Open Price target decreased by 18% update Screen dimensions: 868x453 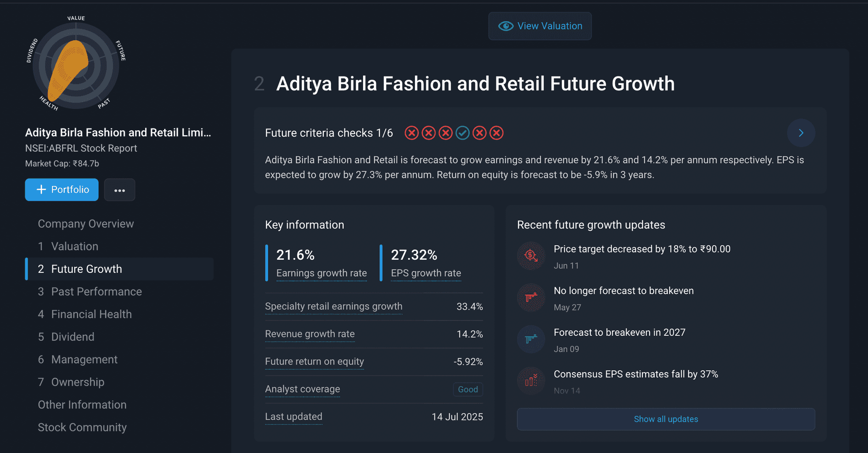pyautogui.click(x=642, y=249)
